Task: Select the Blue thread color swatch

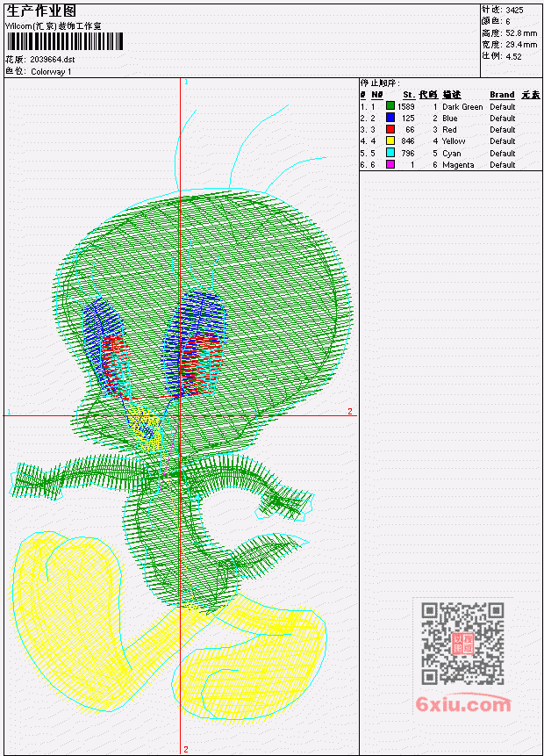Action: (x=390, y=118)
